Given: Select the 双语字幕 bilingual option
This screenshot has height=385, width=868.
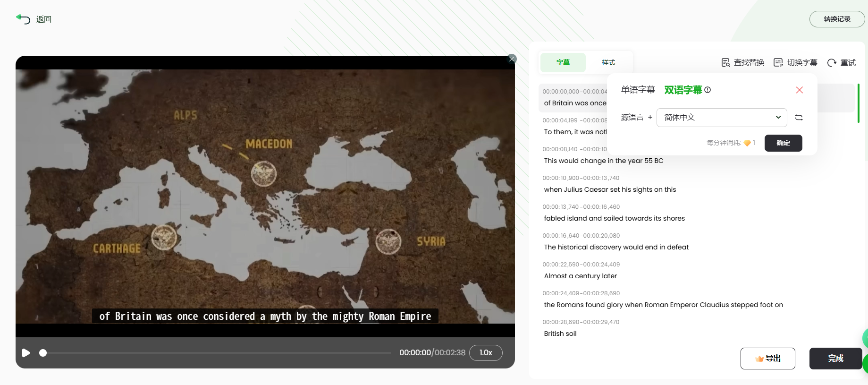Looking at the screenshot, I should (x=683, y=90).
